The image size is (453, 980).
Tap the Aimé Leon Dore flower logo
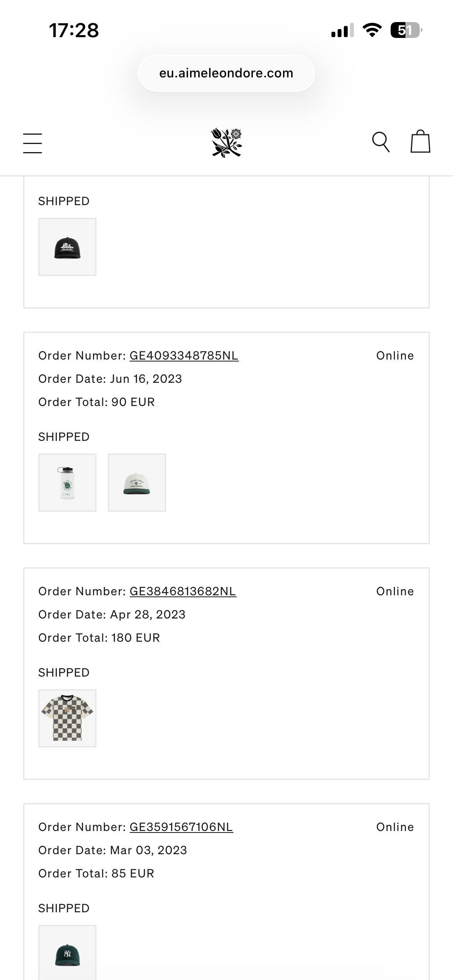point(226,143)
